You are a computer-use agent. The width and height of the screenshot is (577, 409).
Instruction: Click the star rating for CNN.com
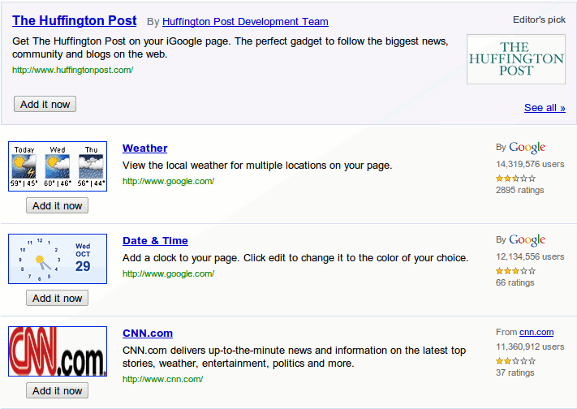(516, 361)
